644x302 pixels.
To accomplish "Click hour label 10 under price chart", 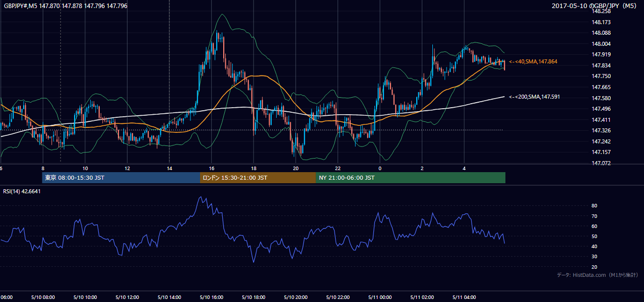I will click(85, 168).
